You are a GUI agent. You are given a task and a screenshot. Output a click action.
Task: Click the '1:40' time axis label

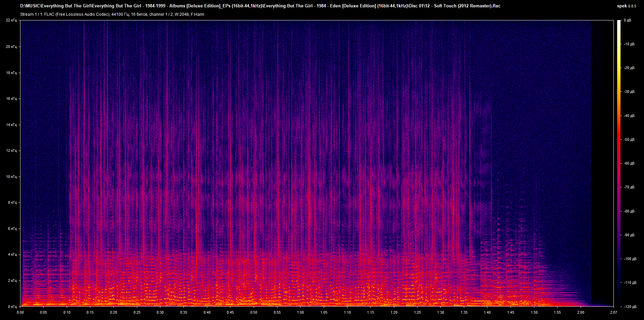click(x=487, y=312)
